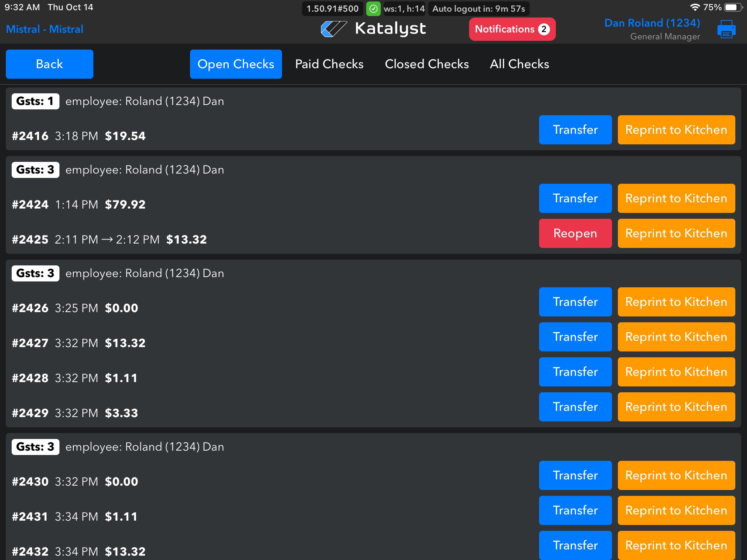Transfer check #2416
Image resolution: width=747 pixels, height=560 pixels.
(575, 130)
